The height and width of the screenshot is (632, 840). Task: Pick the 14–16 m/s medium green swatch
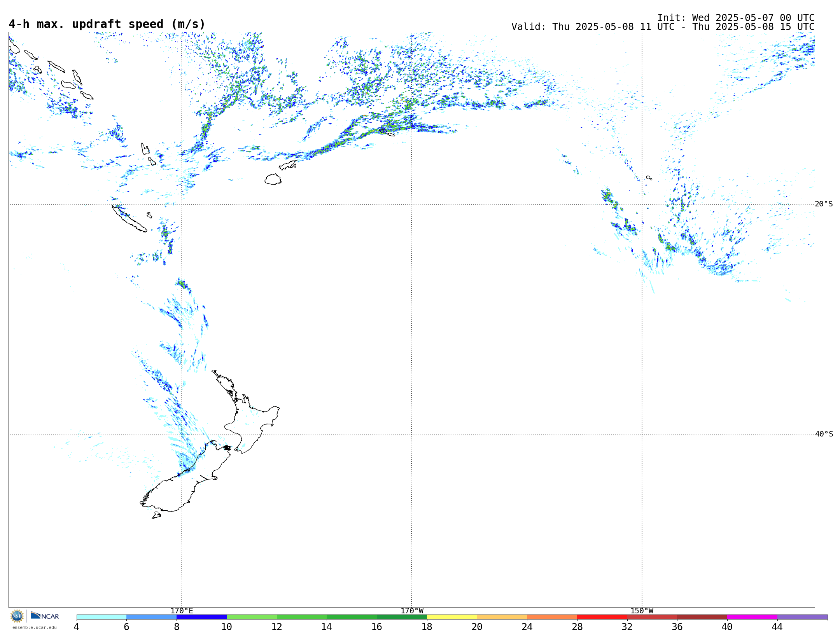(352, 617)
